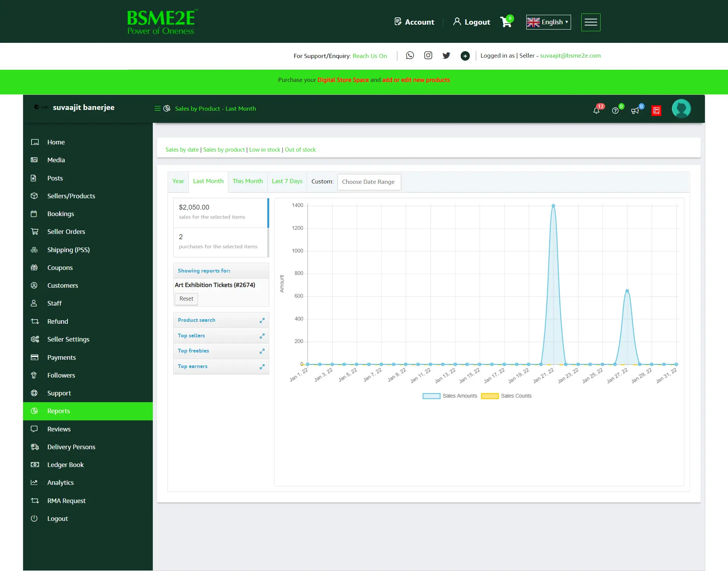Open the announcements megaphone icon
Screen dimensions: 728x583
[x=635, y=111]
